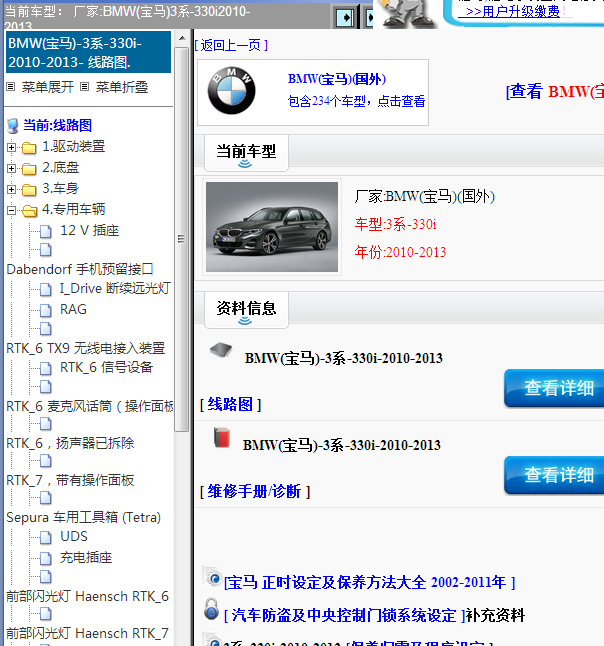Click 菜单展开 to expand all menus

tap(48, 87)
